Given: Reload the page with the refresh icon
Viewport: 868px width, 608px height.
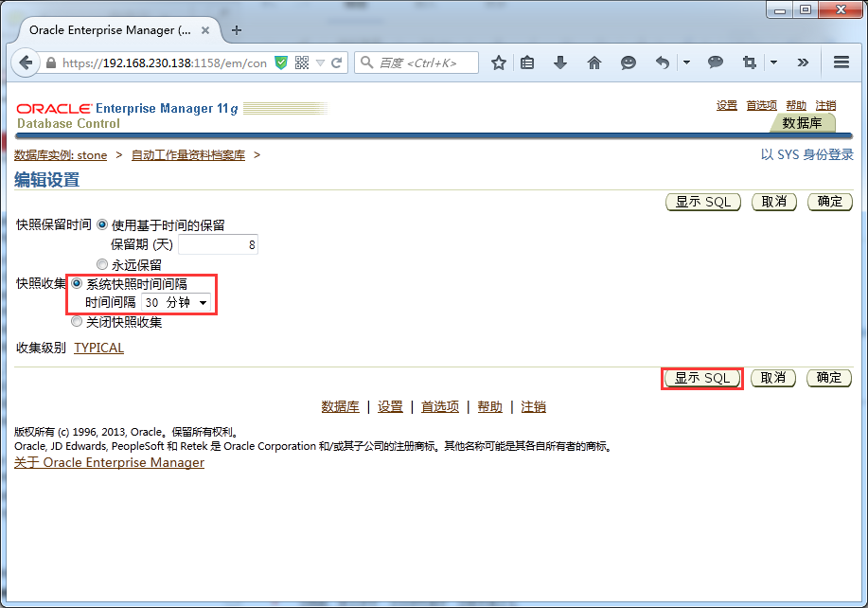Looking at the screenshot, I should pos(336,63).
